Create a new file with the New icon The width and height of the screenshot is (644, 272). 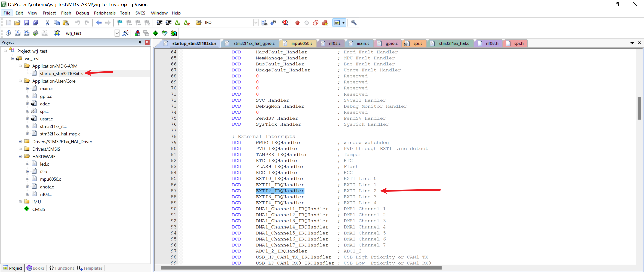coord(8,23)
